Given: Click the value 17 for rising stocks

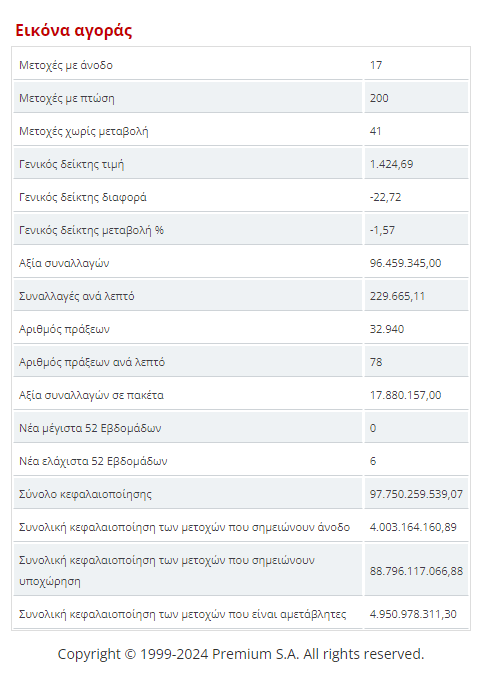Looking at the screenshot, I should (376, 65).
